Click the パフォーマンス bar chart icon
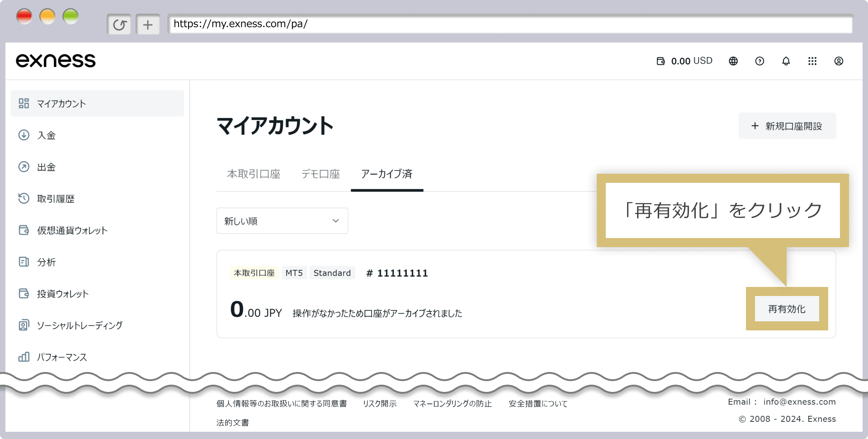Image resolution: width=868 pixels, height=439 pixels. (24, 357)
